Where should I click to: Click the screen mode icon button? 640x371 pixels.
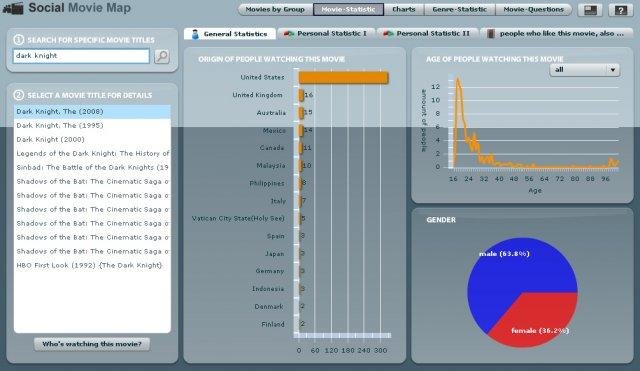(590, 10)
